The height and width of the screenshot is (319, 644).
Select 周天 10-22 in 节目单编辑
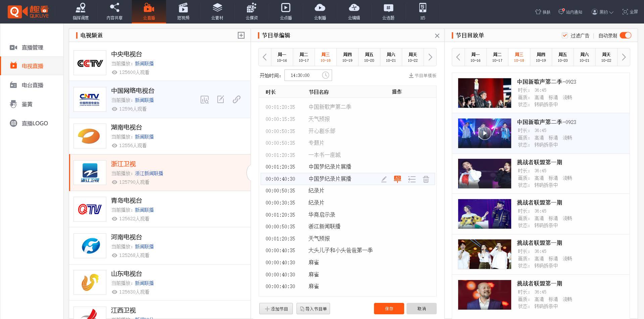(x=413, y=57)
